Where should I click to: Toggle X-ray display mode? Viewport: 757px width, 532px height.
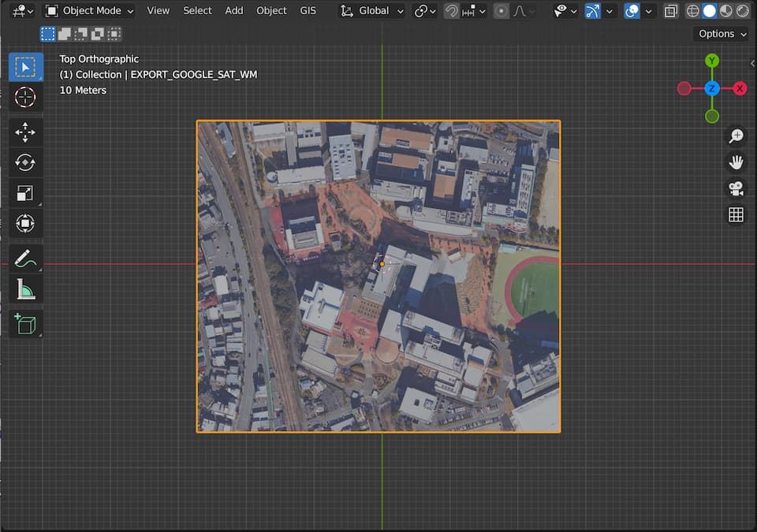point(670,11)
